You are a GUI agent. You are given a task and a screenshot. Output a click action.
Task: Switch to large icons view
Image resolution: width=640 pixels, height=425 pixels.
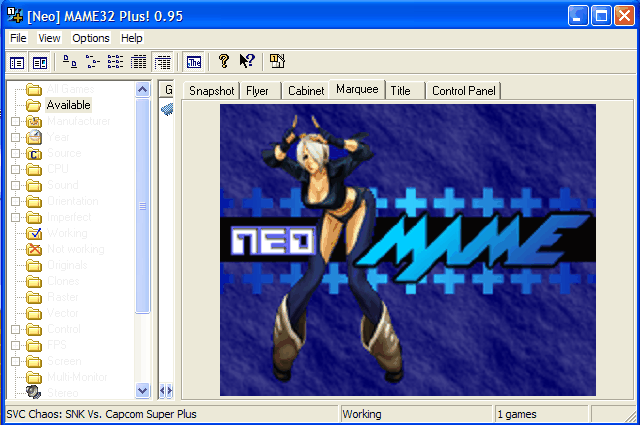(70, 62)
